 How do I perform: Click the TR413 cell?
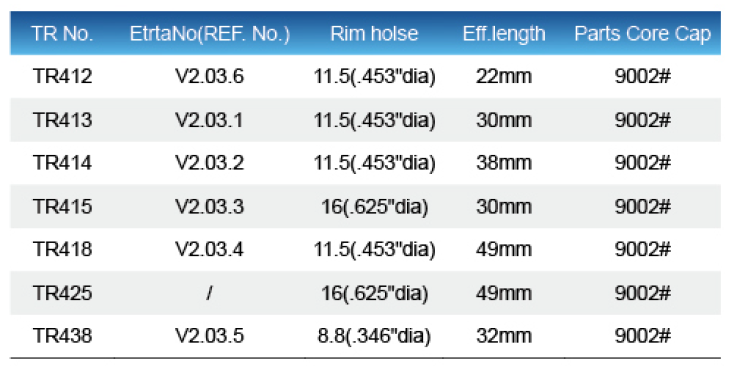point(62,120)
